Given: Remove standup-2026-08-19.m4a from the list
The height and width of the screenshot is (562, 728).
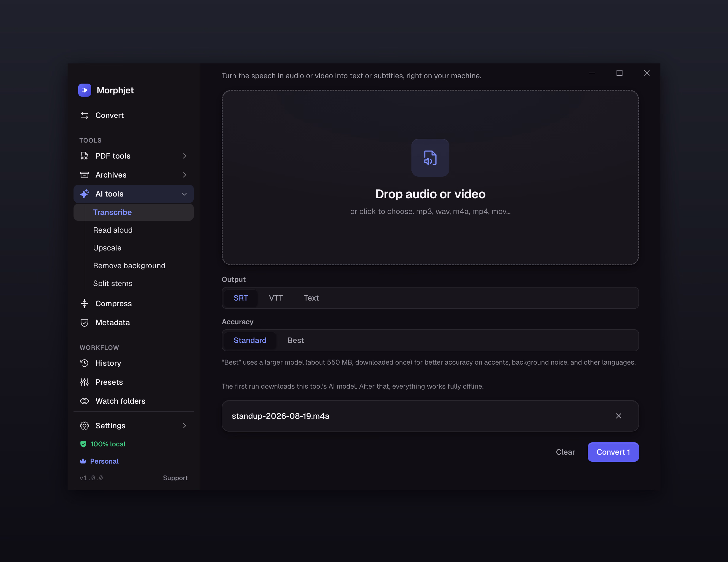Looking at the screenshot, I should pos(618,416).
